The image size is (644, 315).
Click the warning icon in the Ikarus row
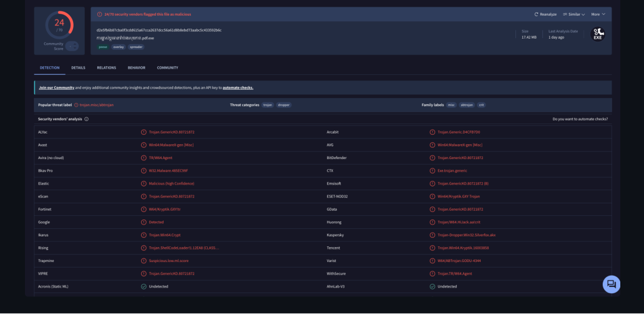pos(144,235)
